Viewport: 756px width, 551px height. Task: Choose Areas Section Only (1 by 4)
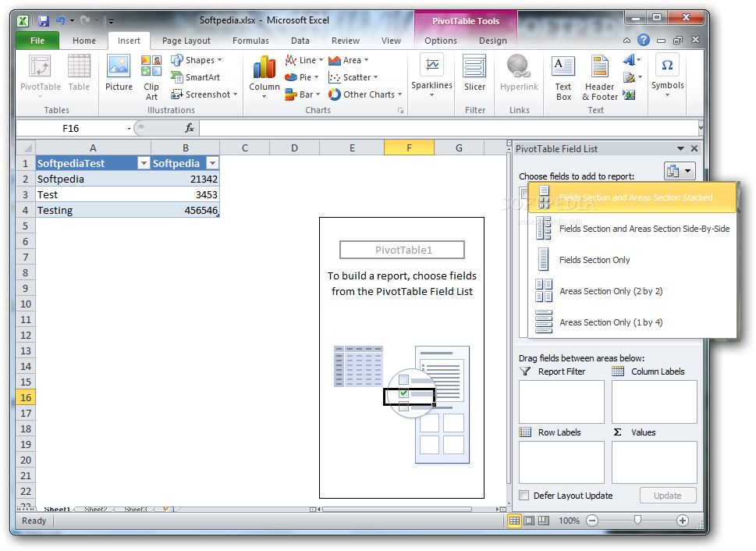(633, 322)
